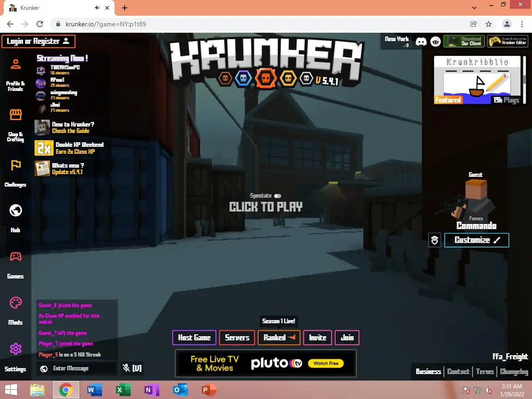The height and width of the screenshot is (399, 532).
Task: Click the muted volume tray icon
Action: (488, 391)
